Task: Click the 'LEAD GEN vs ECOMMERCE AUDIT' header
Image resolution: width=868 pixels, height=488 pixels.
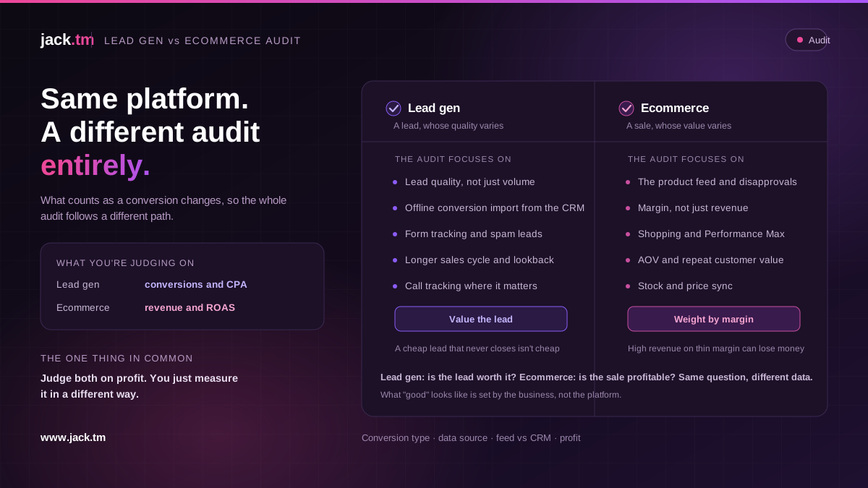Action: click(203, 40)
